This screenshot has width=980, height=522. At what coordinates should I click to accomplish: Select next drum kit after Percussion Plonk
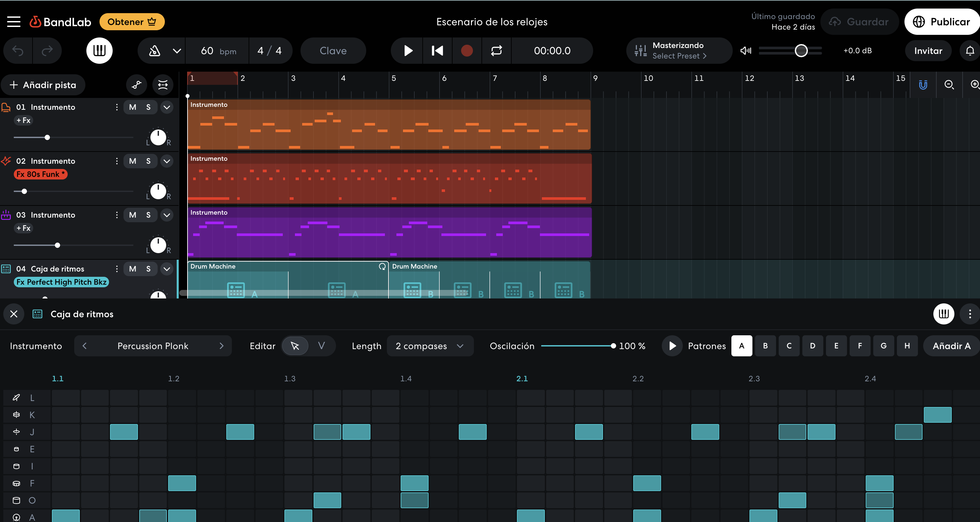221,346
